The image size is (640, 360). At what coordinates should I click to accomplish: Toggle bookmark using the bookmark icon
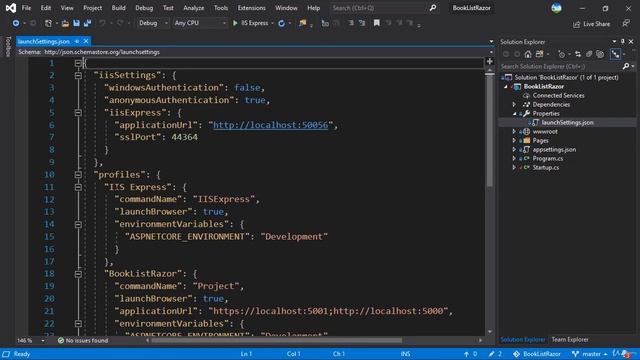(x=376, y=23)
